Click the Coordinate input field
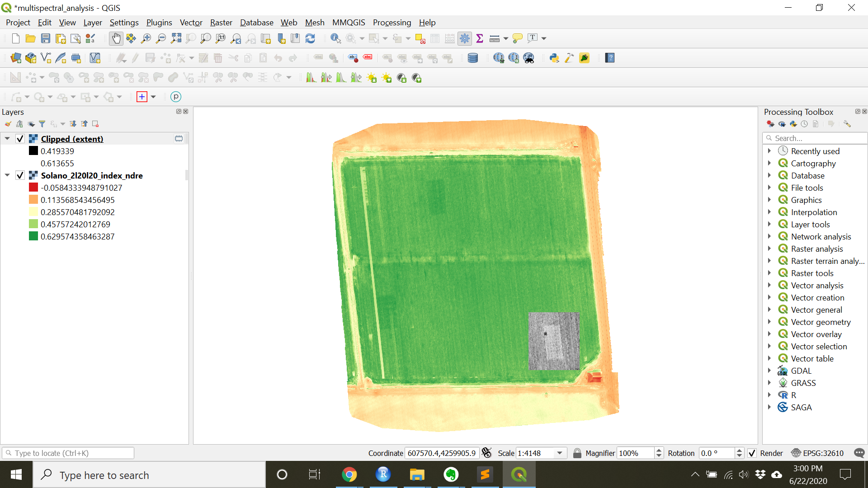 442,453
